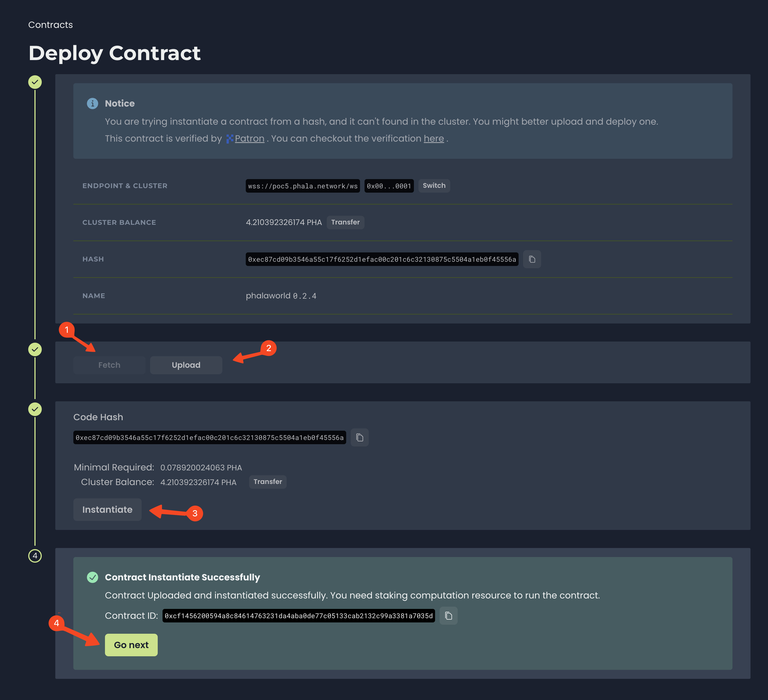Copy the Contract ID value
Viewport: 768px width, 700px height.
448,616
